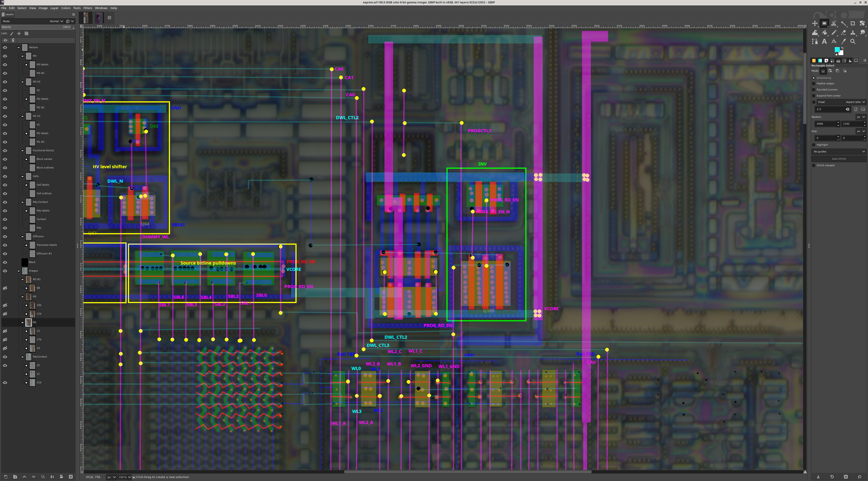Create a new layer group
Viewport: 868px width, 481px height.
tap(15, 477)
